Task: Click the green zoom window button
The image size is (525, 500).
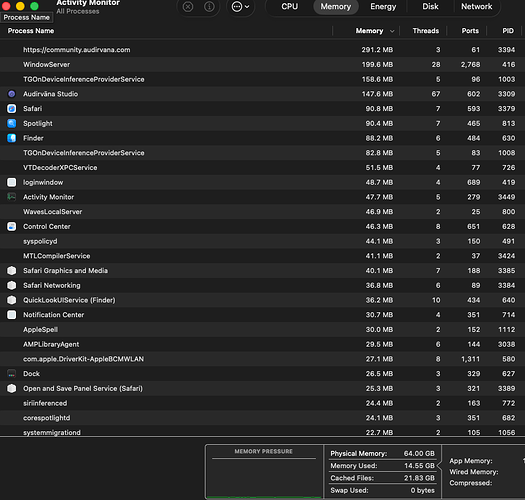Action: 34,6
